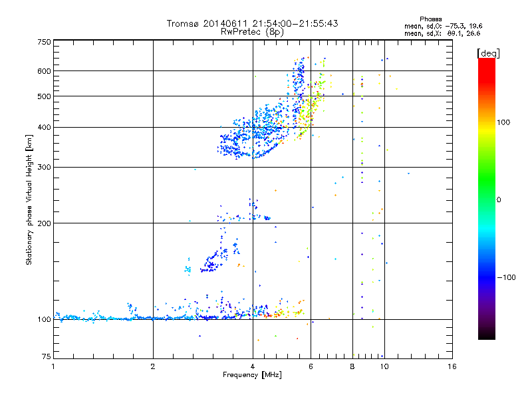Select the "RwPretec (8p)" subtitle
532x399 pixels.
(x=252, y=32)
